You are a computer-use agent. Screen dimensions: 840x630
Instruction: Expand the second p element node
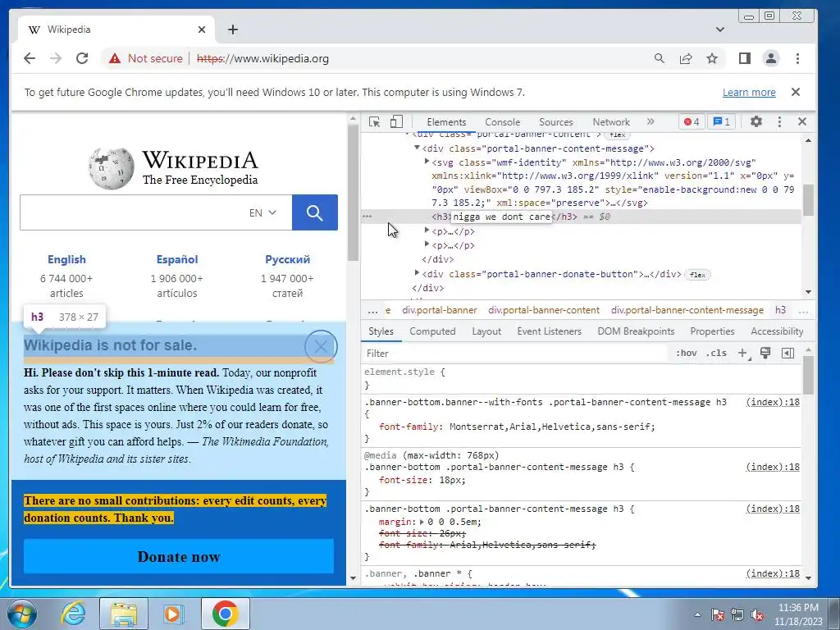pyautogui.click(x=427, y=244)
